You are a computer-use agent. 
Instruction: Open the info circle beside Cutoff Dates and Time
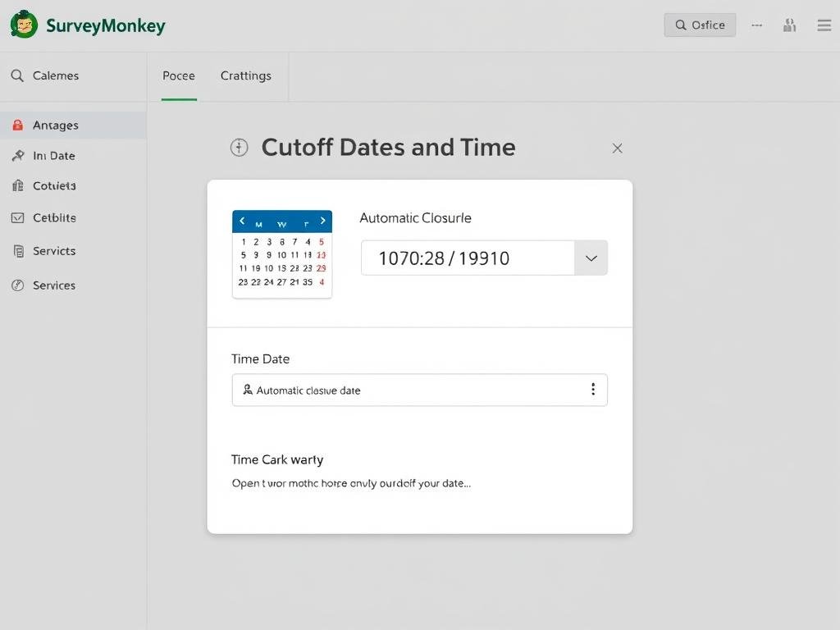(239, 148)
